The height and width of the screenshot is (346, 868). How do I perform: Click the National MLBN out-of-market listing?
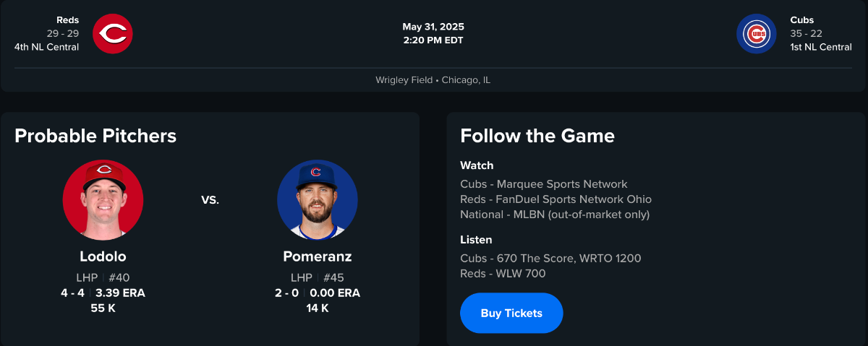tap(555, 215)
